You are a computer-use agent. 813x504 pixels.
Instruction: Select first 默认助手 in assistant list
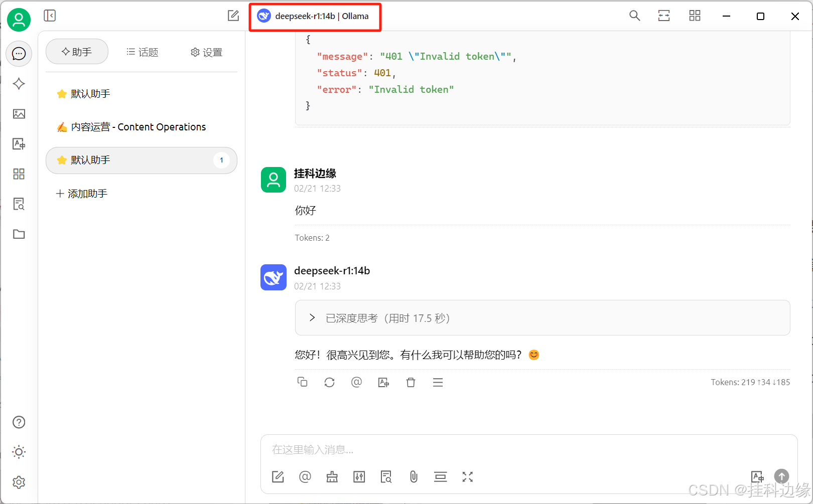coord(141,94)
